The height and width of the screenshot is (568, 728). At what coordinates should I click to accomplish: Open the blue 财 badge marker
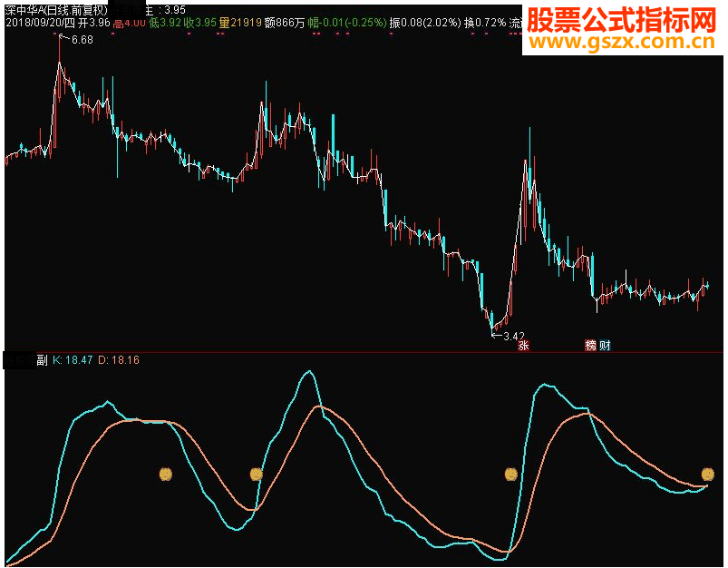pyautogui.click(x=605, y=346)
